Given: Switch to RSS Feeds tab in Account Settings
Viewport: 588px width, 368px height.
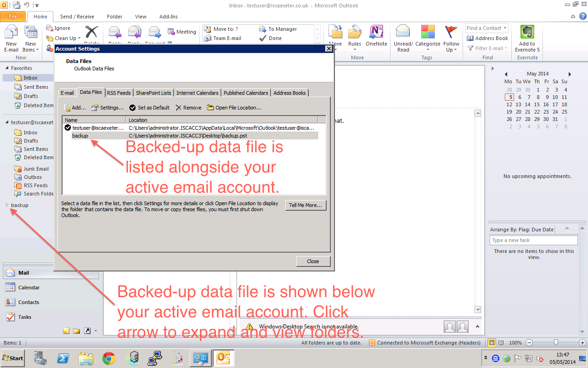Looking at the screenshot, I should (x=119, y=92).
